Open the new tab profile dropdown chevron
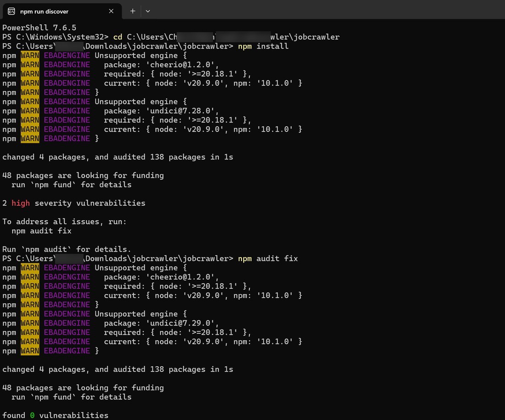Screen dimensions: 505x420 tap(148, 11)
